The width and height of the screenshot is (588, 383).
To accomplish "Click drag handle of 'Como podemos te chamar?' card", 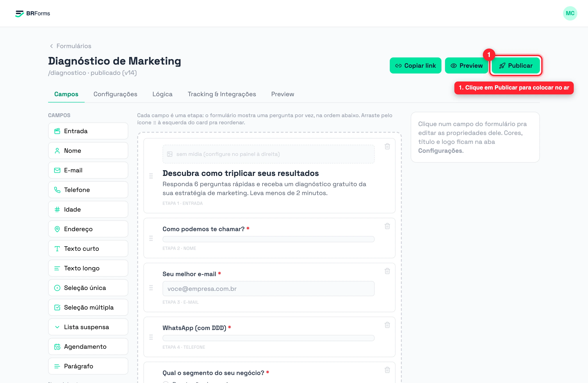I will (151, 238).
